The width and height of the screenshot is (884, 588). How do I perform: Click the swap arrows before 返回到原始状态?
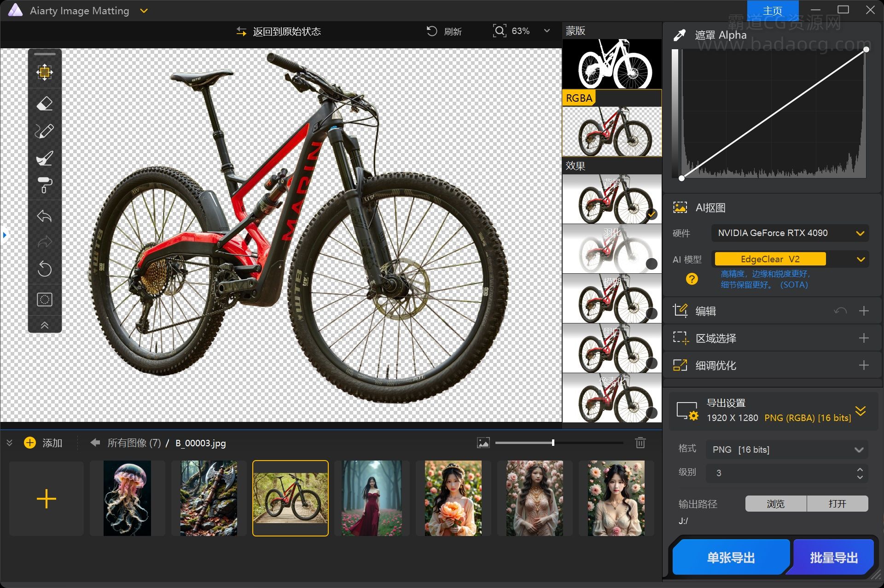[x=241, y=31]
